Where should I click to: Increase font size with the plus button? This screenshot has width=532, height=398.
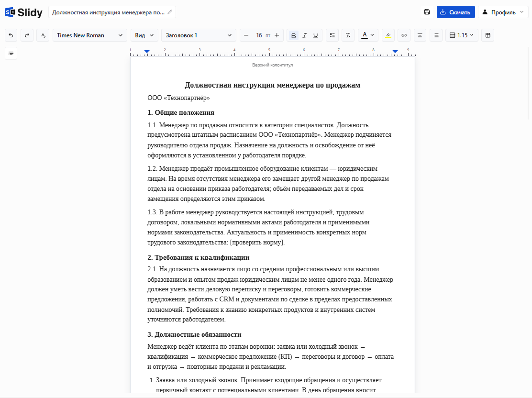[277, 35]
